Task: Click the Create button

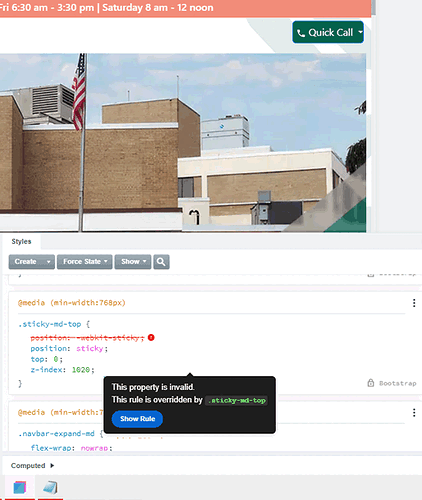Action: click(26, 262)
